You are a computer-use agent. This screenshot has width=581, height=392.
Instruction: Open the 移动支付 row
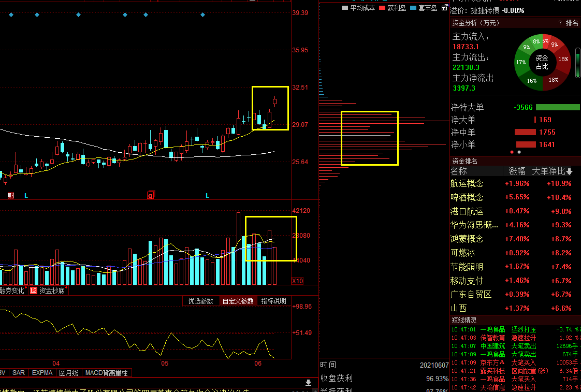(x=515, y=281)
